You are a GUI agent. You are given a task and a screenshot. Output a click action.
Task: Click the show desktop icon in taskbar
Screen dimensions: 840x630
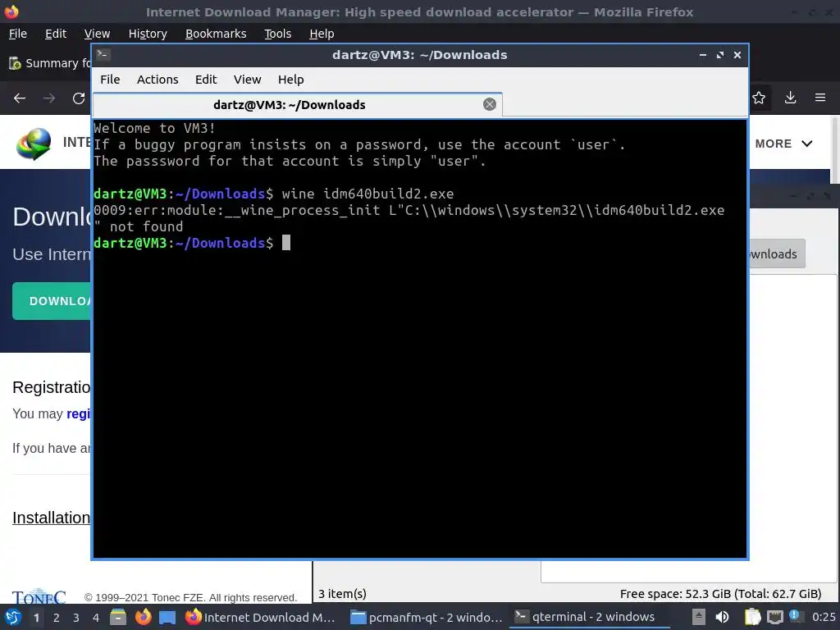click(x=167, y=617)
